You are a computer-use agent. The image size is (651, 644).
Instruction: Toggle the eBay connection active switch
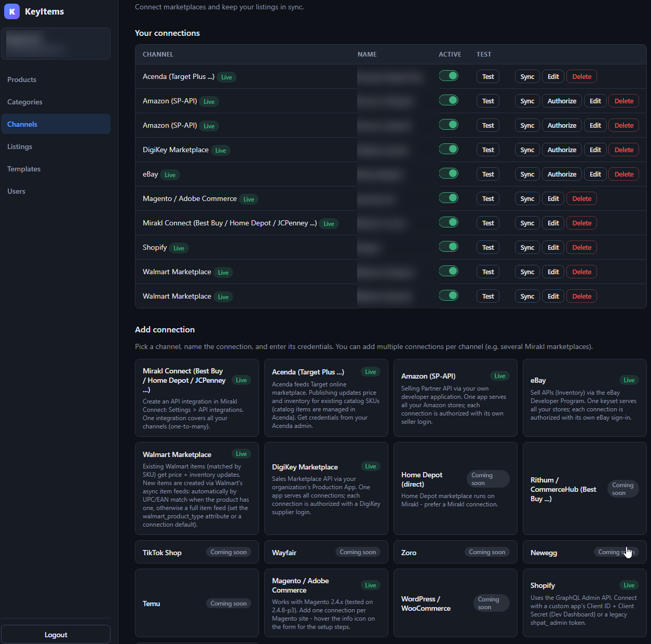tap(449, 173)
